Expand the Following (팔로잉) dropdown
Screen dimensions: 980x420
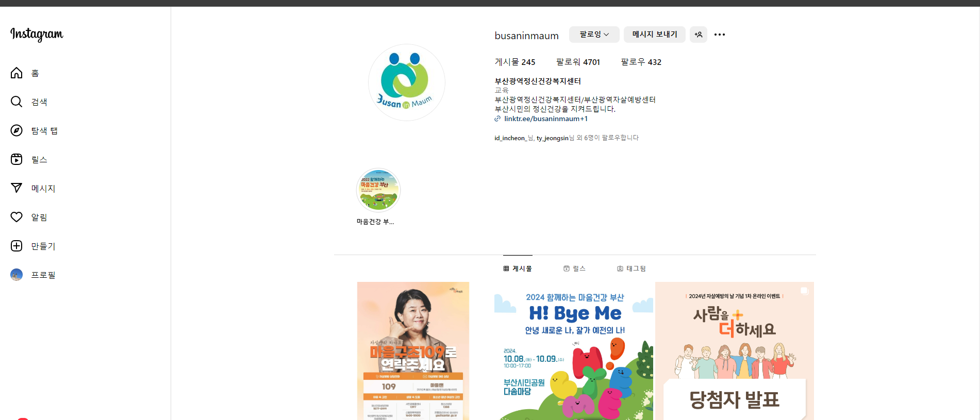tap(594, 35)
